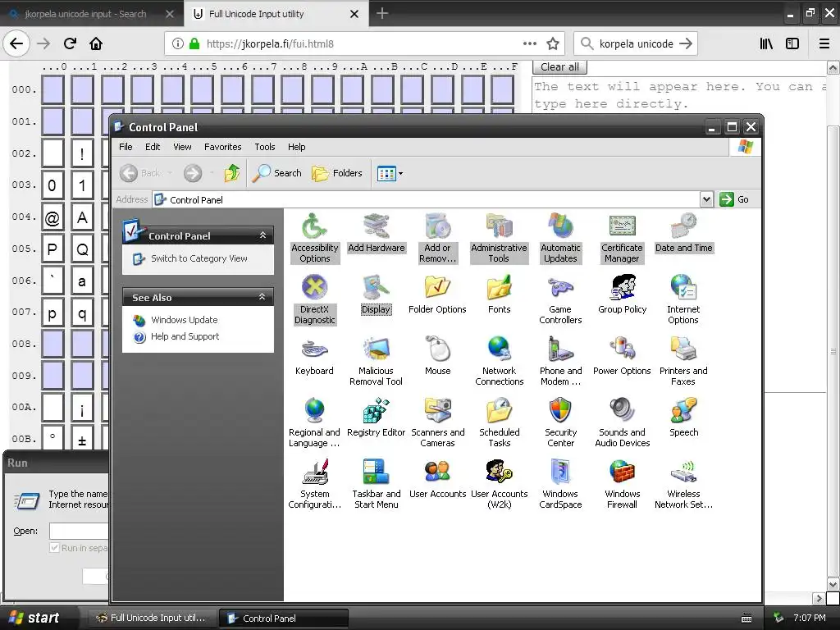Open a new browser tab

[382, 13]
